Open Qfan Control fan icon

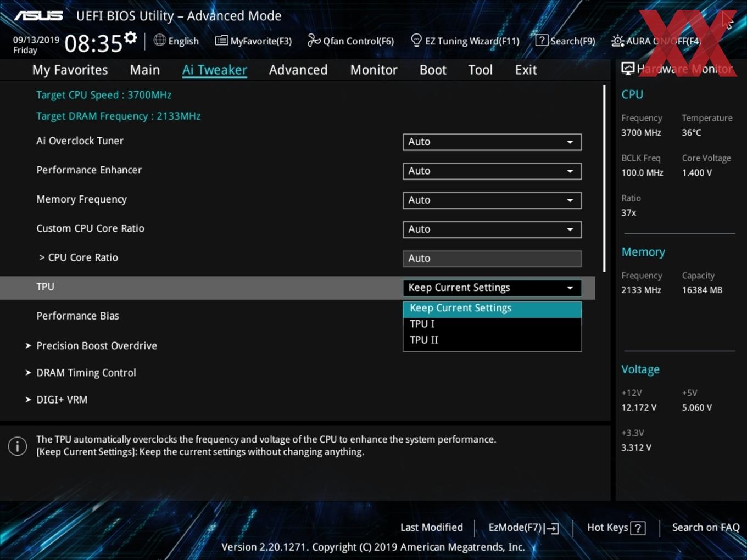point(314,40)
